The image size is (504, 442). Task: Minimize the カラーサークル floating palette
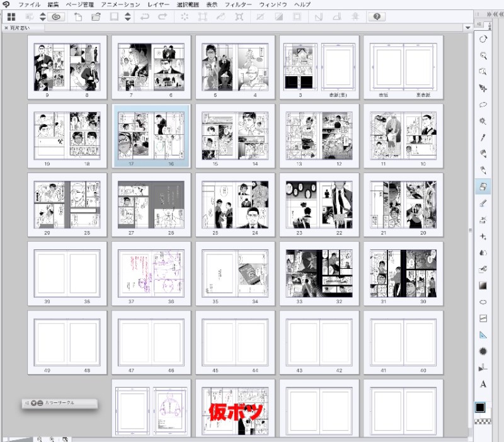click(x=40, y=403)
